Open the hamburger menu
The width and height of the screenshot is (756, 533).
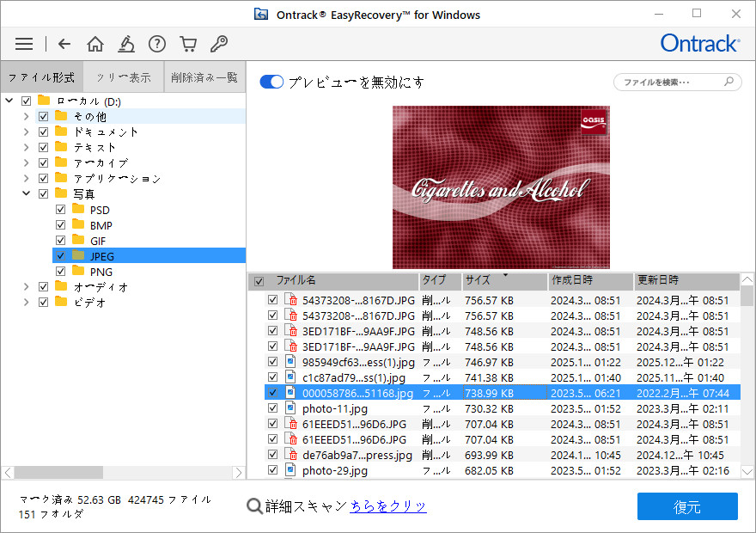[x=23, y=43]
